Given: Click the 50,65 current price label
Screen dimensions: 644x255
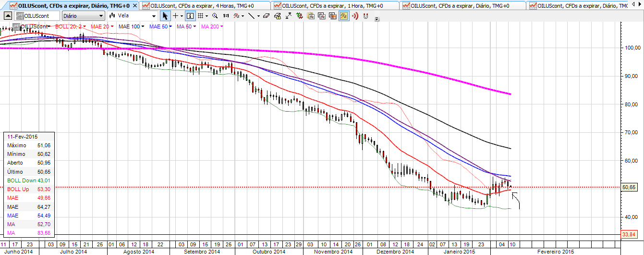Looking at the screenshot, I should [630, 188].
